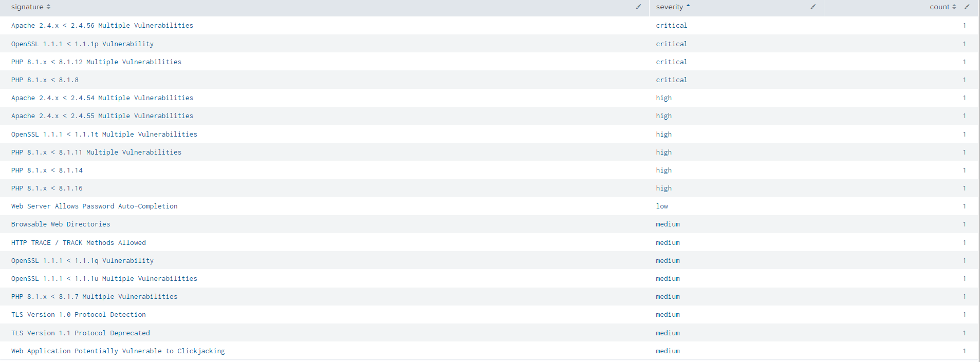Open Browsable Web Directories signature

click(61, 224)
